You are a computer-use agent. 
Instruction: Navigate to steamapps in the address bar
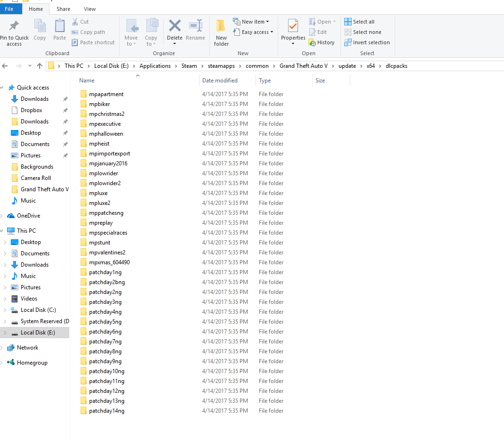pyautogui.click(x=221, y=66)
